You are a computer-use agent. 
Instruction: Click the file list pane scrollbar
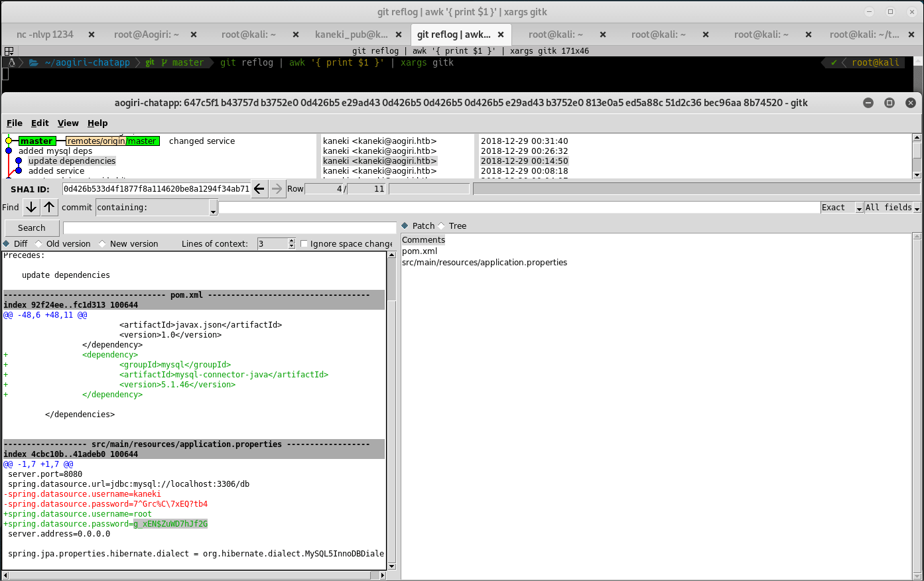click(x=917, y=406)
